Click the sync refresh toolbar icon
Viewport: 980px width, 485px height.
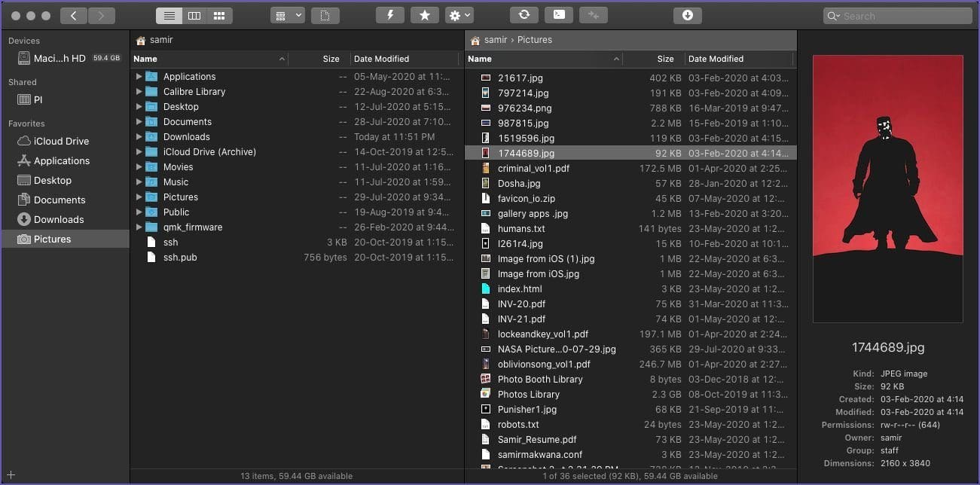click(x=524, y=15)
